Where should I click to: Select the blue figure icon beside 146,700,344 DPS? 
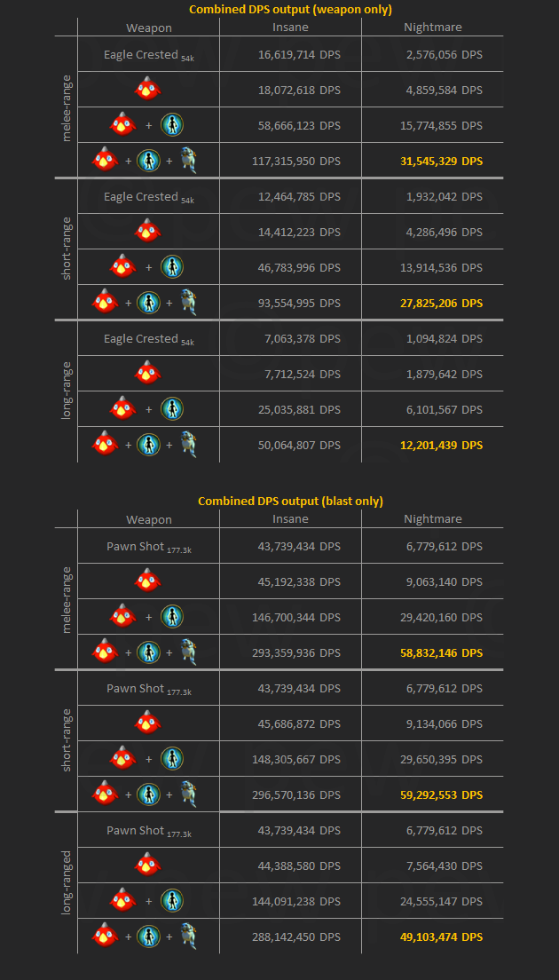coord(172,617)
